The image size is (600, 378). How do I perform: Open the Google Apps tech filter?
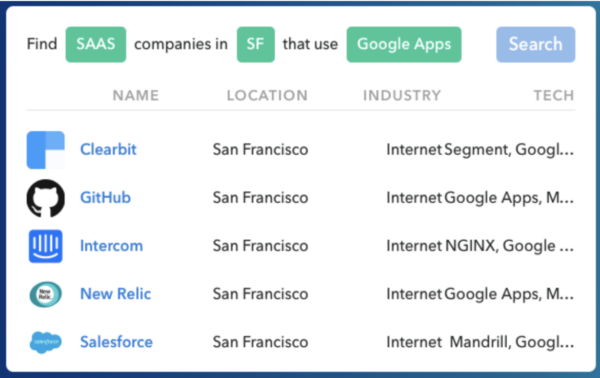click(404, 44)
